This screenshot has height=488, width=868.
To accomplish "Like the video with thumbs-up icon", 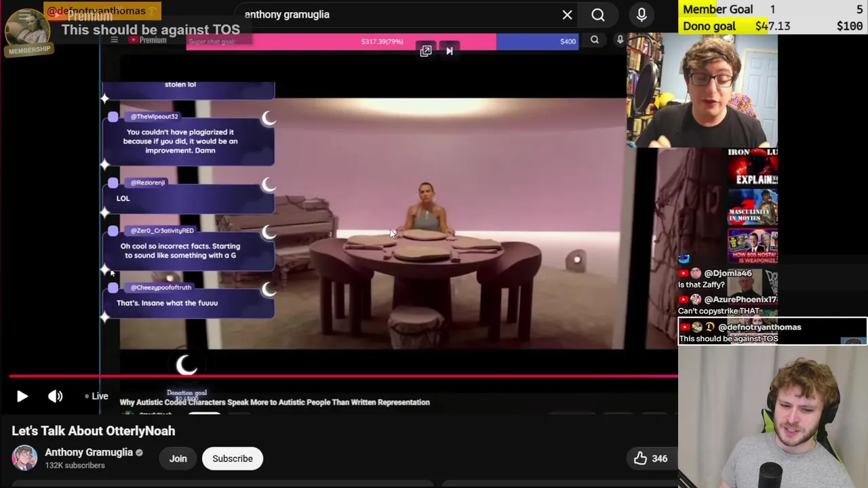I will click(640, 459).
